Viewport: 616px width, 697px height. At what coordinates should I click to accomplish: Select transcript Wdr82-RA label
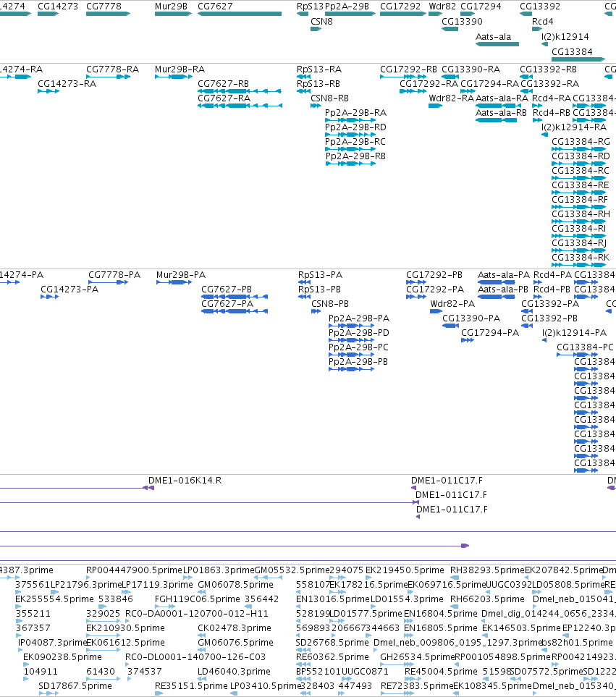point(452,98)
